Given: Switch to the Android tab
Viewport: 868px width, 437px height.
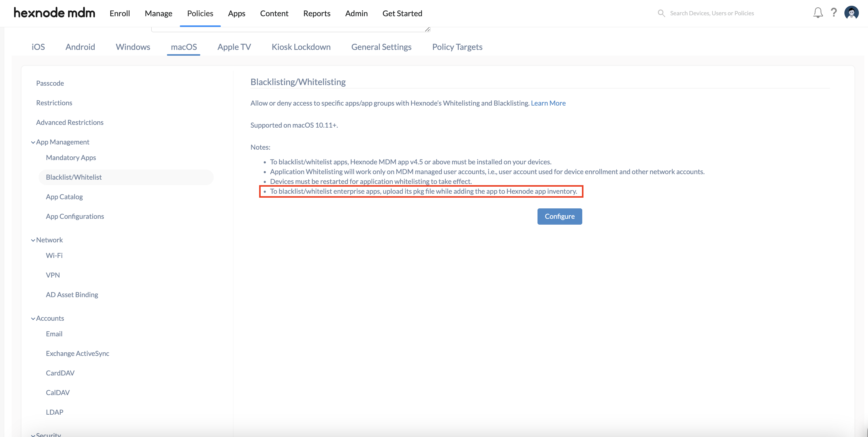Looking at the screenshot, I should tap(80, 47).
